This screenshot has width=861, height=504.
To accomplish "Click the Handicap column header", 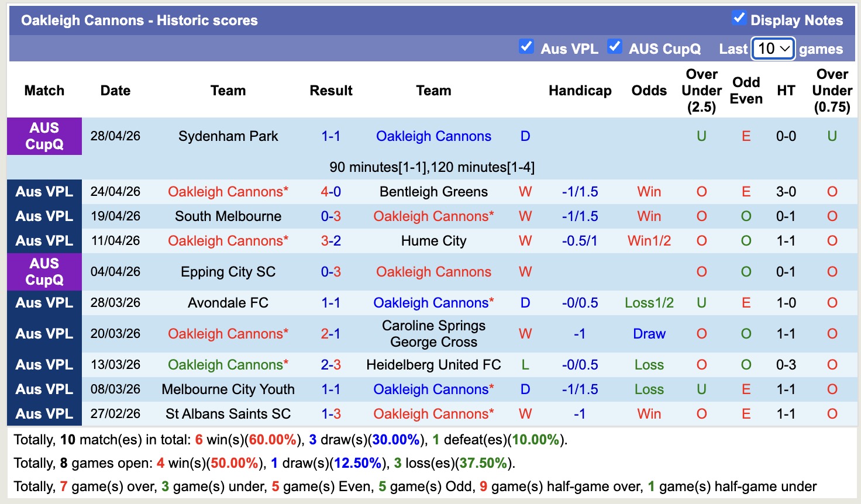I will point(580,91).
